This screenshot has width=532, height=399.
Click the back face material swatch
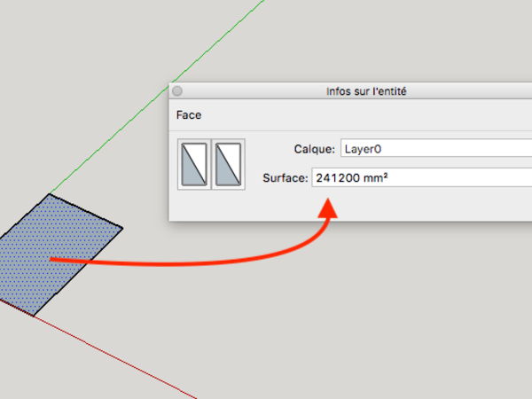(228, 165)
